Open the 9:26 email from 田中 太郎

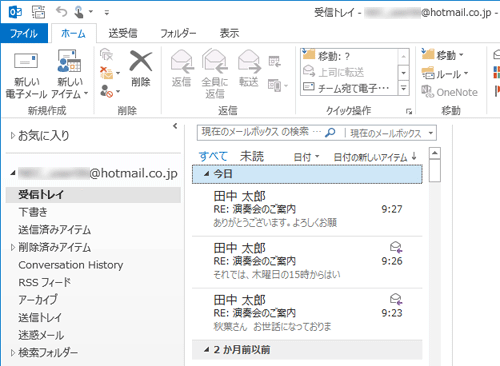[307, 262]
